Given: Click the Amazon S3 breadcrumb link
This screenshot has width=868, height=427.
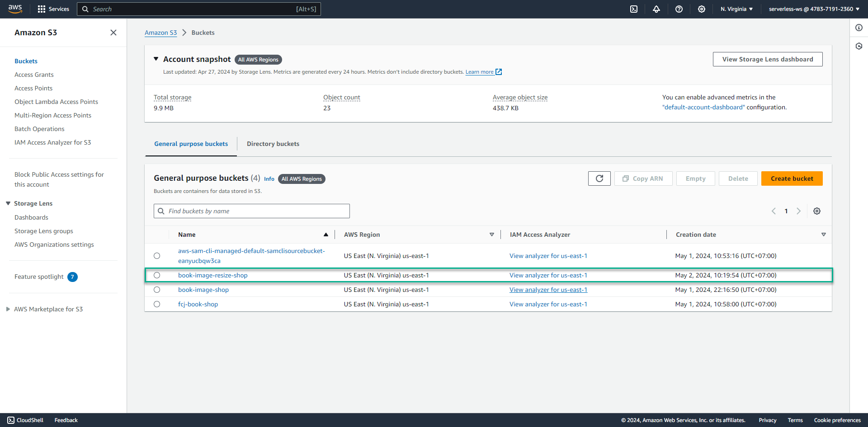Looking at the screenshot, I should click(x=161, y=33).
